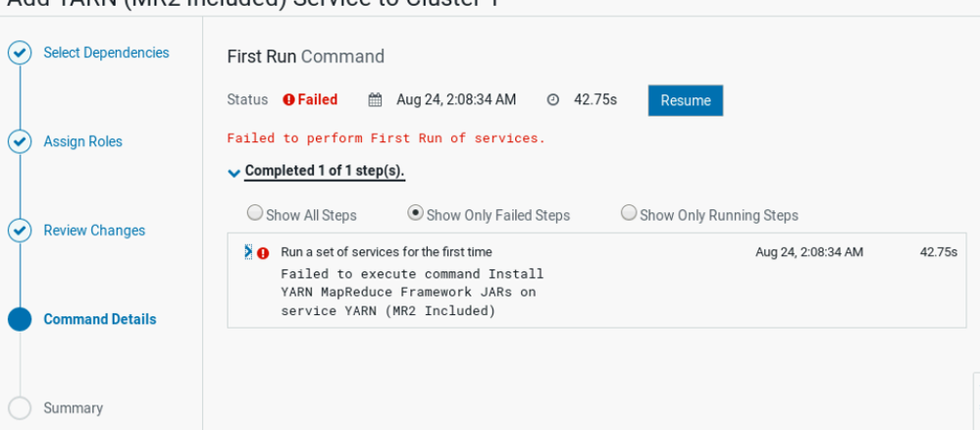This screenshot has height=430, width=980.
Task: Click the Review Changes checkmark circle icon
Action: click(20, 231)
